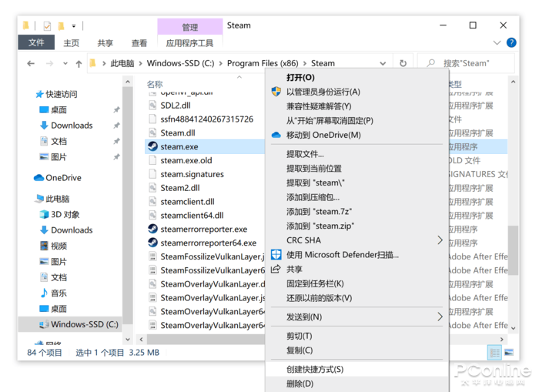This screenshot has height=392, width=539.
Task: Click the Windows-SSD (C:) drive icon
Action: (x=44, y=324)
